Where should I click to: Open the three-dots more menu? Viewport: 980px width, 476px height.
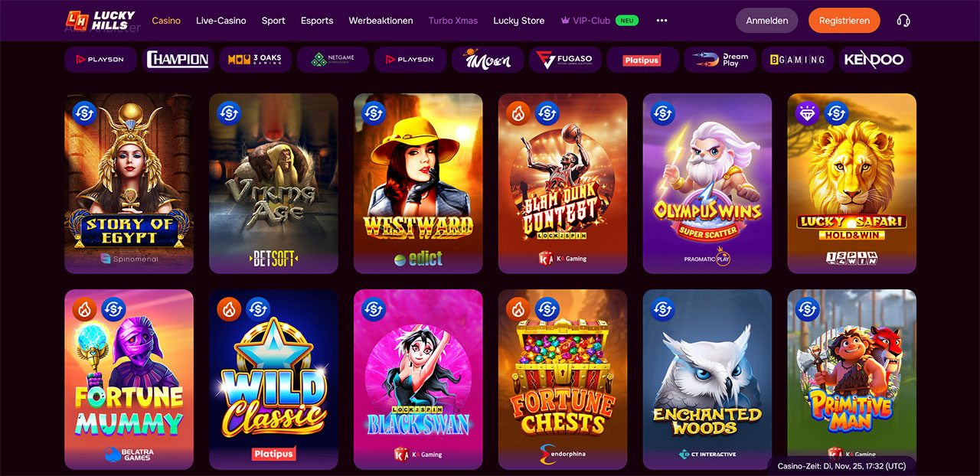coord(661,21)
